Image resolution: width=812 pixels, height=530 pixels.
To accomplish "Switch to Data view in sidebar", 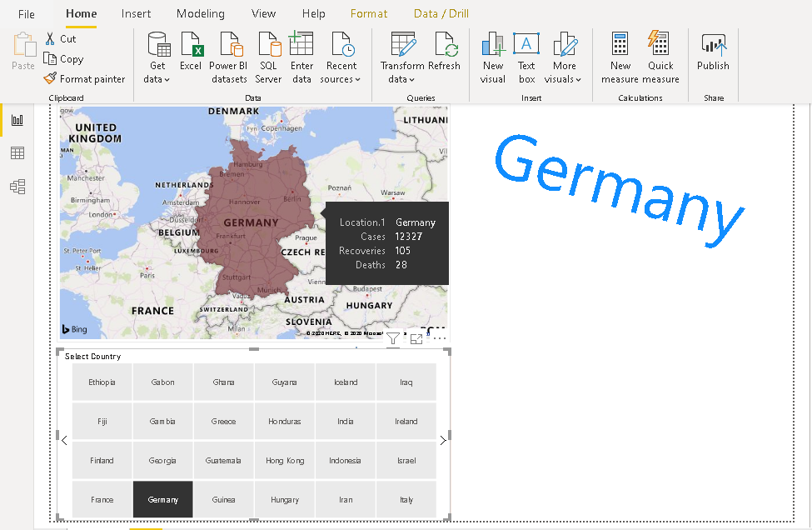I will click(17, 152).
